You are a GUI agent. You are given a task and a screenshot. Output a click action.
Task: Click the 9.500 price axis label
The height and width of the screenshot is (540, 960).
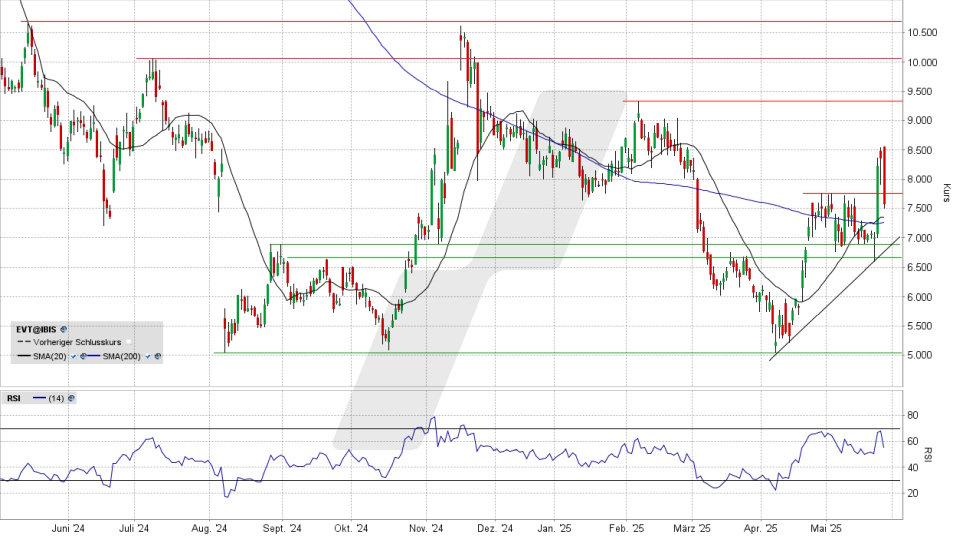pos(922,92)
